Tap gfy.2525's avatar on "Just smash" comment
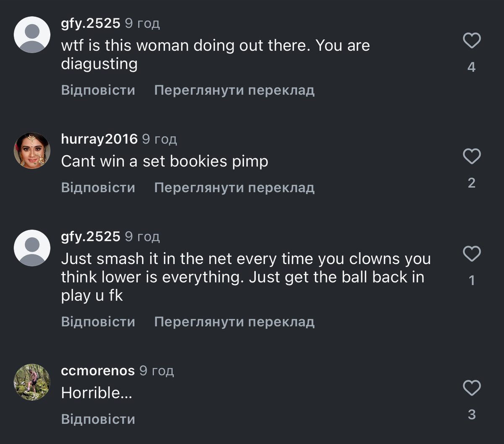Image resolution: width=504 pixels, height=444 pixels. [x=32, y=248]
